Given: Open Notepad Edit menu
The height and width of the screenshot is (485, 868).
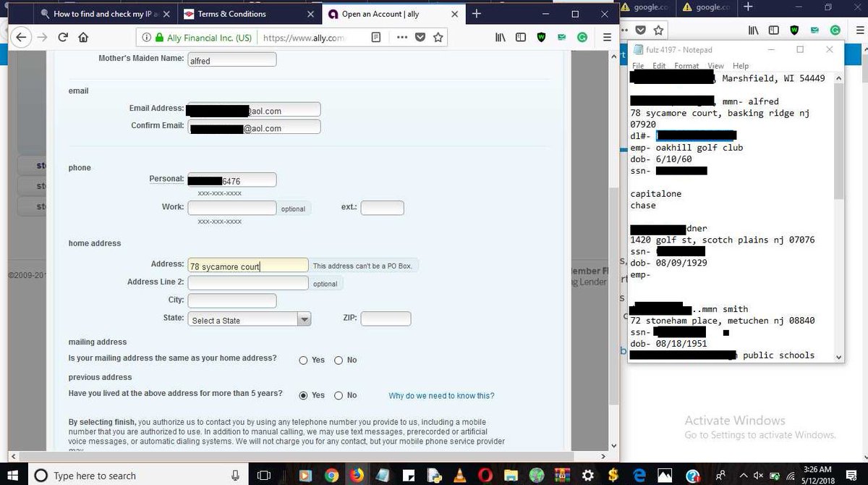Looking at the screenshot, I should [659, 66].
